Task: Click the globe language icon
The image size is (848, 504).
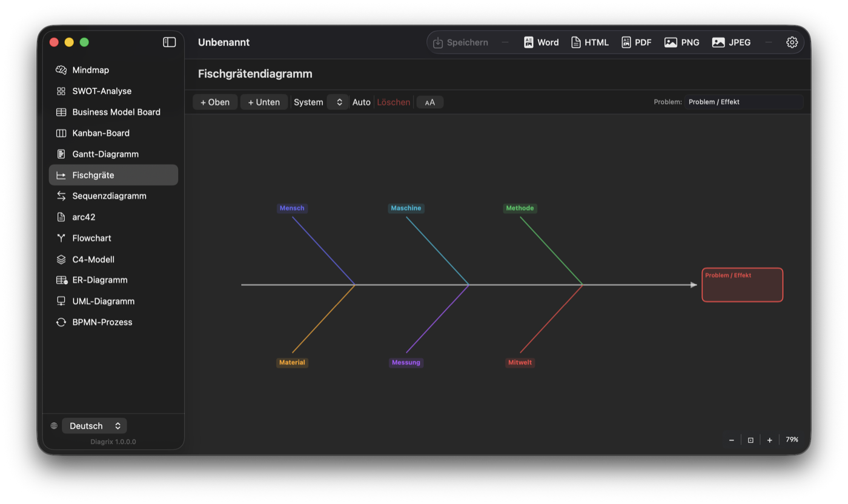Action: 54,426
